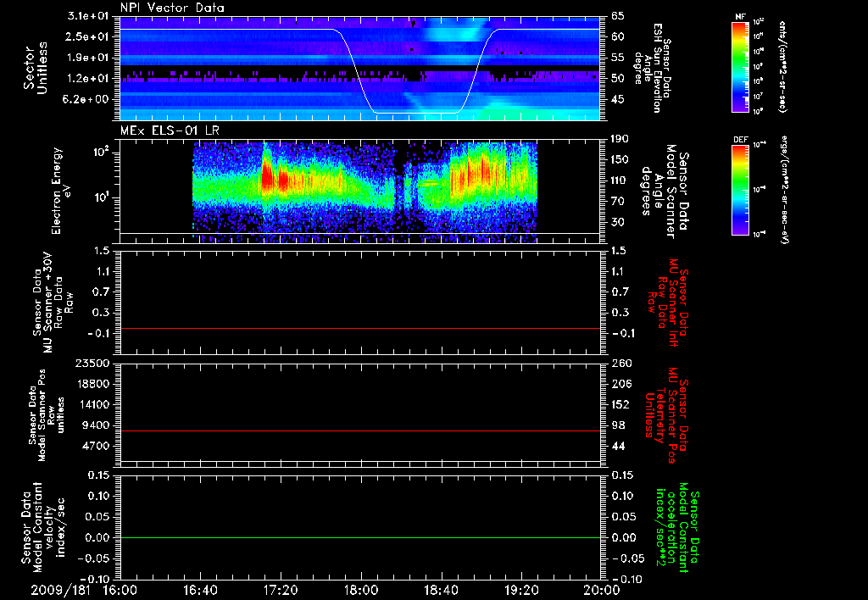Screen dimensions: 868x600
Task: Click the 18:00 time tick label
Action: coord(361,590)
